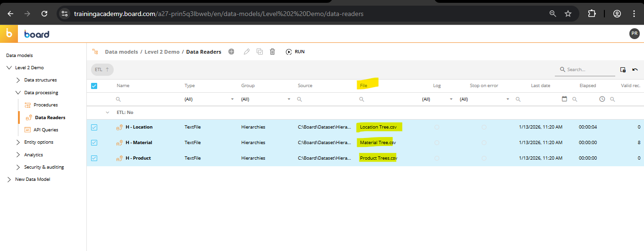Click the duplicate data reader icon
Image resolution: width=644 pixels, height=251 pixels.
coord(259,52)
